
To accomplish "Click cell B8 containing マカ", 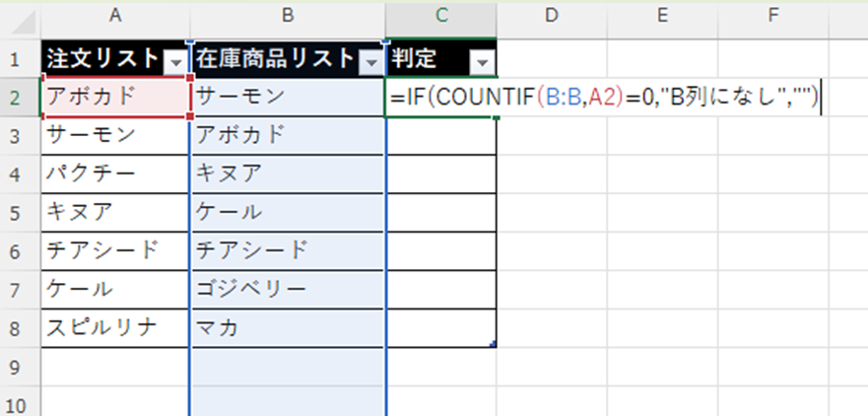I will pos(288,328).
